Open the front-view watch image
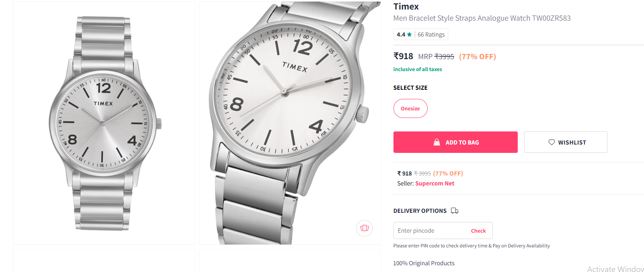The height and width of the screenshot is (272, 644). (104, 123)
